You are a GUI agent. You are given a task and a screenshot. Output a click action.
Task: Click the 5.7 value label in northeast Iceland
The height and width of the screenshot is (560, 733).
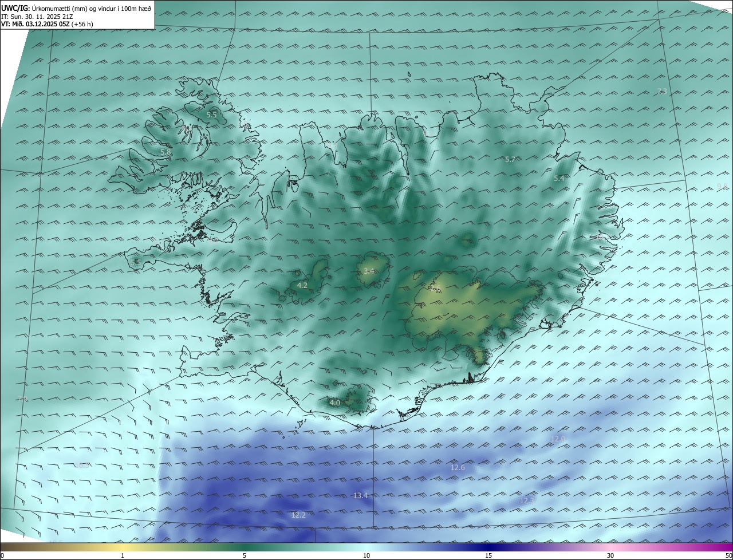(x=510, y=159)
